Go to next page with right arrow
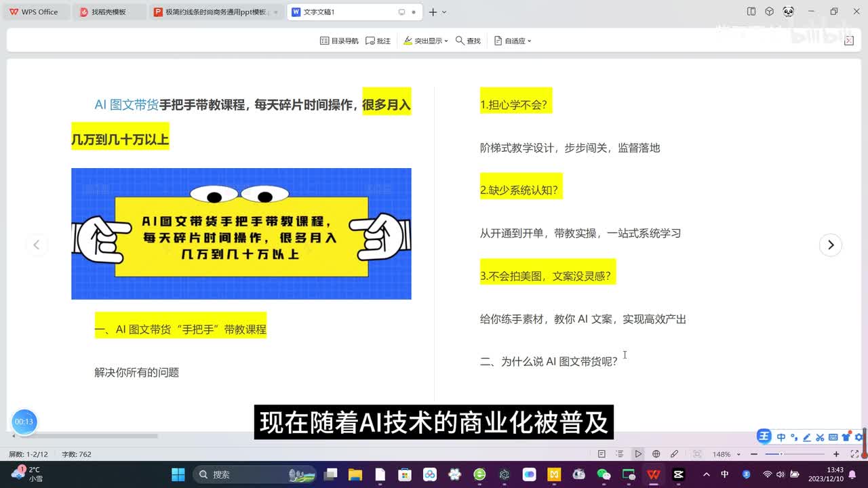 pyautogui.click(x=830, y=245)
